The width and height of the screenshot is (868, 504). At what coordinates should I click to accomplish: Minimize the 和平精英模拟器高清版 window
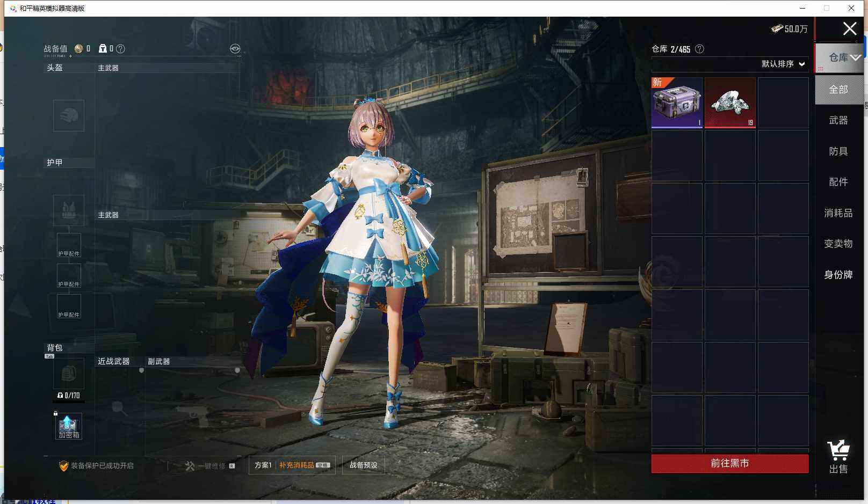[x=802, y=8]
